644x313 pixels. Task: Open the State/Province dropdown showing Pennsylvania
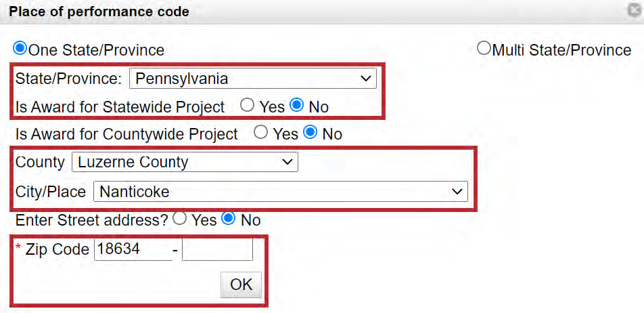[252, 79]
